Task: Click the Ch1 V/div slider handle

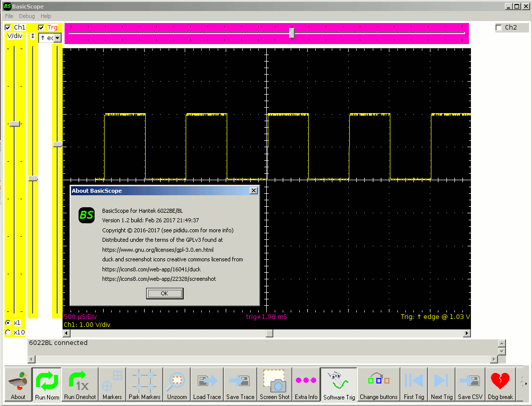Action: tap(15, 124)
